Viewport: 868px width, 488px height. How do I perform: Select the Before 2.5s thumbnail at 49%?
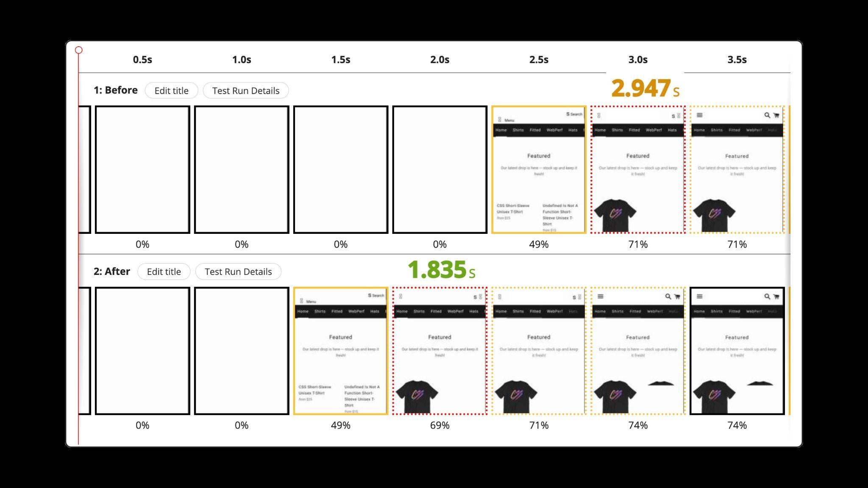[x=538, y=170]
